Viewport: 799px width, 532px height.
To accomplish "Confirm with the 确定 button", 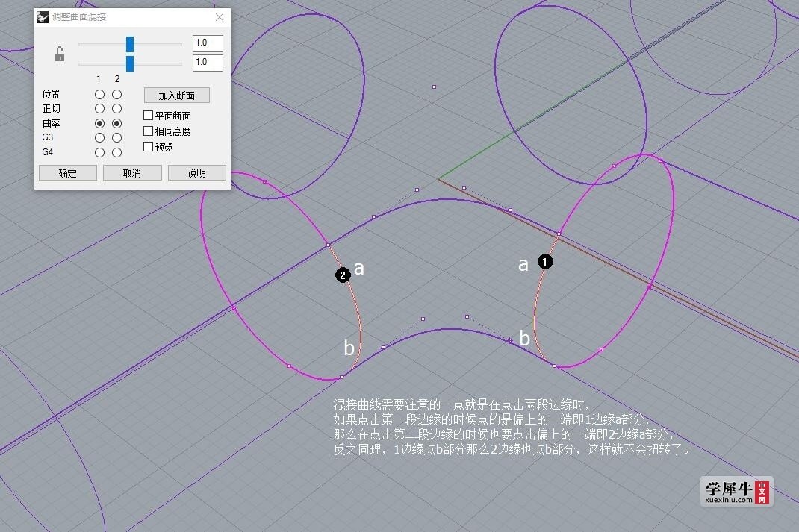I will pos(68,173).
